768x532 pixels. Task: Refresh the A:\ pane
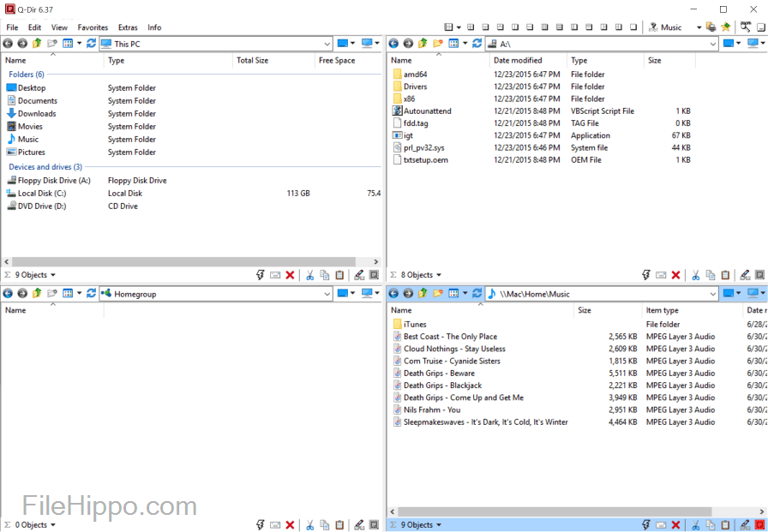(477, 44)
